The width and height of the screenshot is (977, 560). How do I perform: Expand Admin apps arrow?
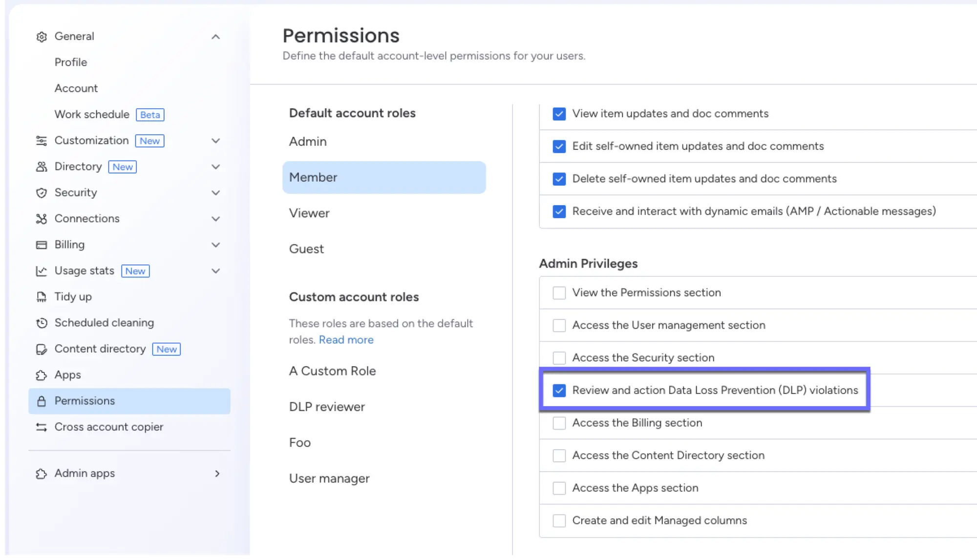click(217, 474)
